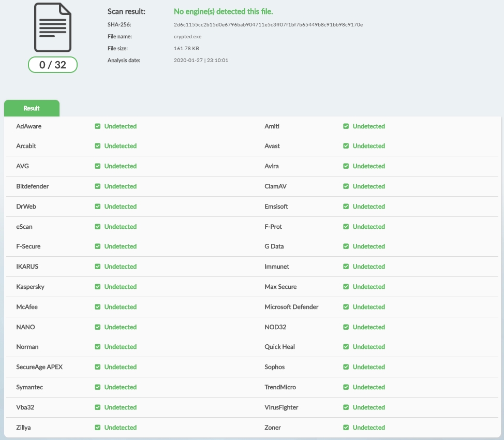
Task: Click the SecureAge APEX engine name
Action: point(39,367)
